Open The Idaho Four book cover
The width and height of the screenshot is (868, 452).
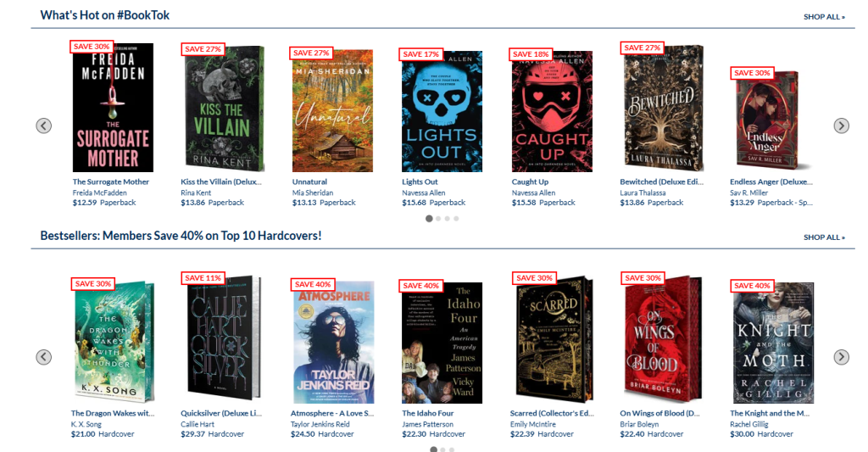coord(442,343)
